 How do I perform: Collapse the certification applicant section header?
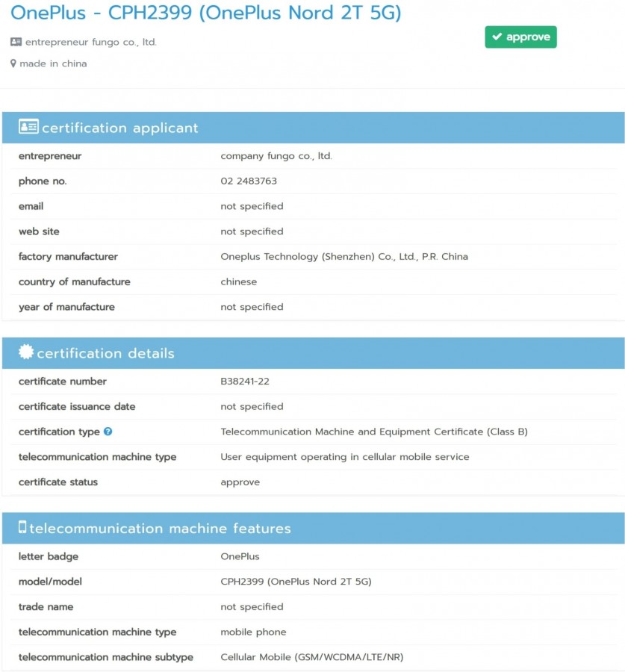coord(314,128)
